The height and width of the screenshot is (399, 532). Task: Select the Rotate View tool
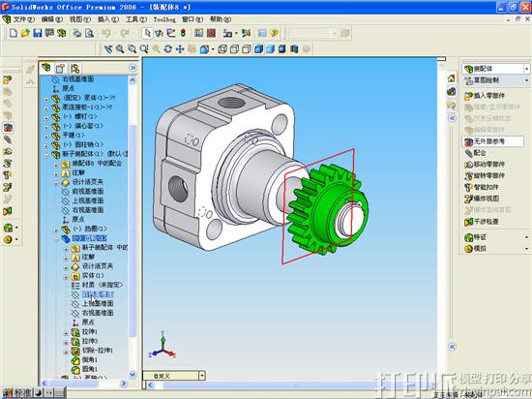(x=168, y=48)
